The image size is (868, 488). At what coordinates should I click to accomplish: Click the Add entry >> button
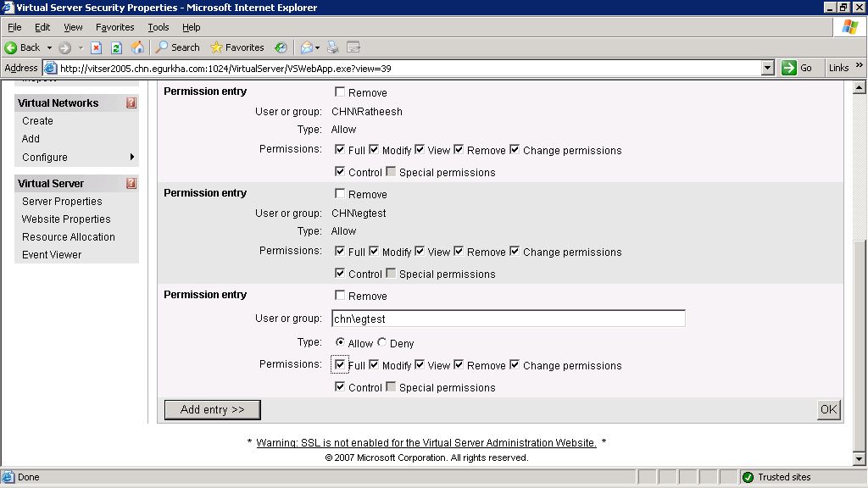click(213, 409)
